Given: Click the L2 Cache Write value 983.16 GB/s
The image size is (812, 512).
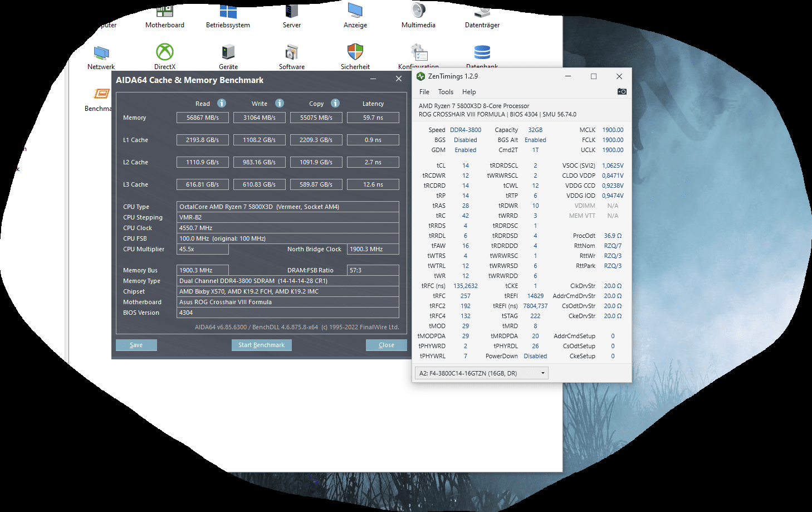Looking at the screenshot, I should (x=260, y=162).
